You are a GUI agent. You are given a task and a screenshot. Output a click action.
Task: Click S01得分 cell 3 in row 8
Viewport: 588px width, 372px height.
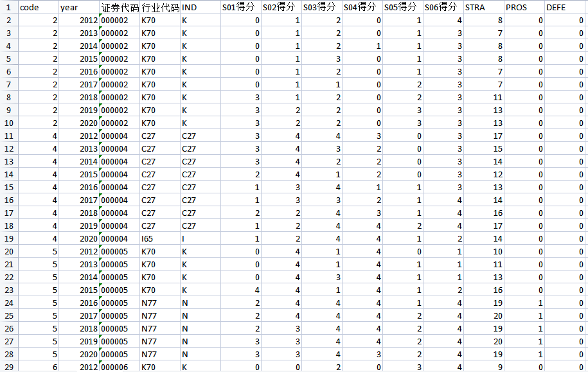[241, 97]
